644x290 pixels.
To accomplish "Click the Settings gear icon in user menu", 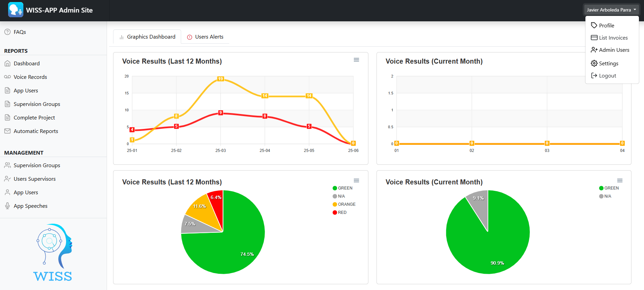I will [594, 63].
